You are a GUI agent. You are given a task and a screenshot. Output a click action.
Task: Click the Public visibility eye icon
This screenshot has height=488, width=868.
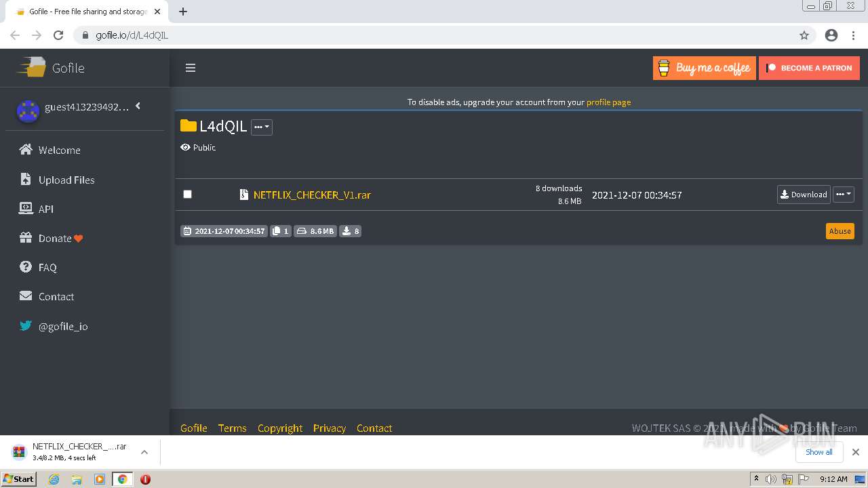coord(185,147)
